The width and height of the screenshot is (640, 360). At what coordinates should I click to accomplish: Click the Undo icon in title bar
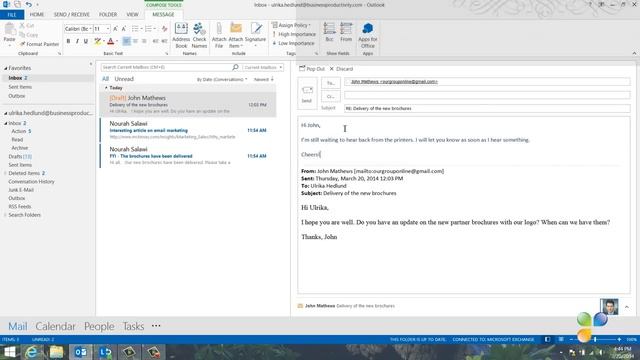point(29,4)
